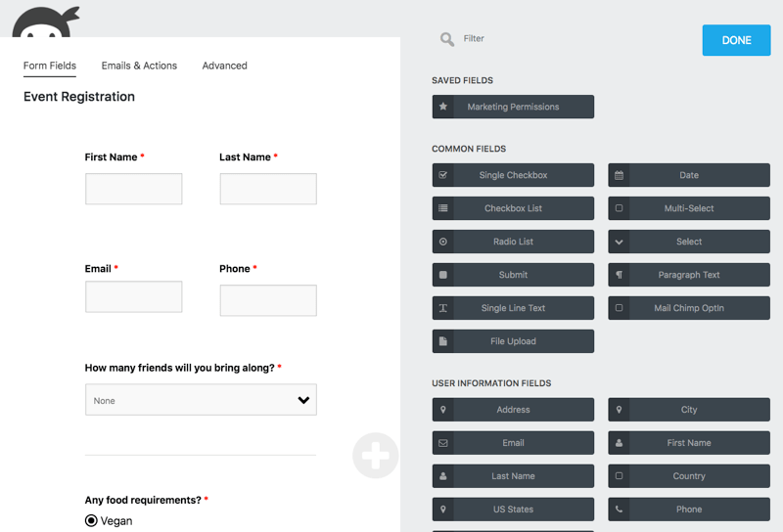Image resolution: width=783 pixels, height=532 pixels.
Task: Add a City field
Action: 689,410
